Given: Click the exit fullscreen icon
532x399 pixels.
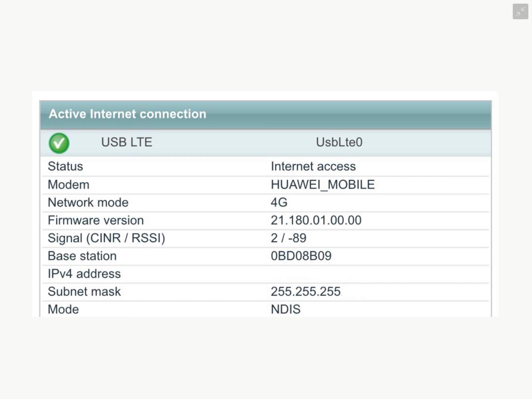Looking at the screenshot, I should (520, 12).
